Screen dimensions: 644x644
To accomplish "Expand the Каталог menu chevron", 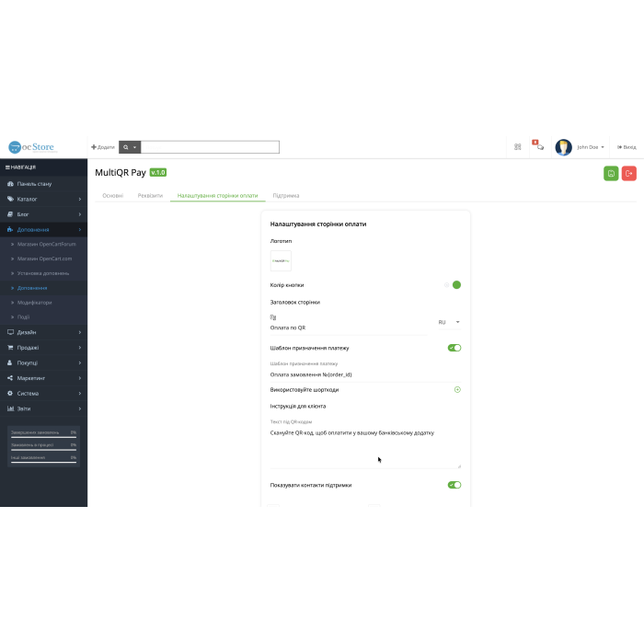I will tap(80, 200).
